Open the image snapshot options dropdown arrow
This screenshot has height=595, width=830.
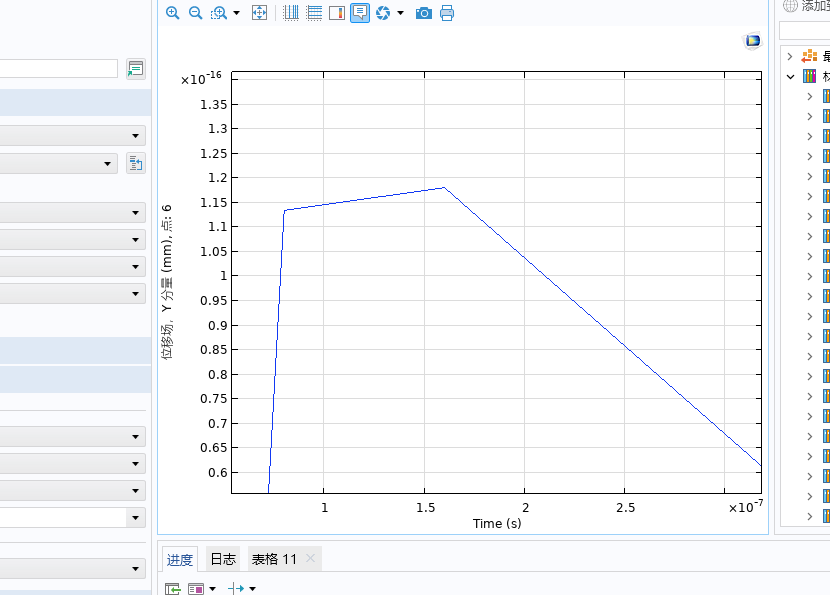click(400, 13)
